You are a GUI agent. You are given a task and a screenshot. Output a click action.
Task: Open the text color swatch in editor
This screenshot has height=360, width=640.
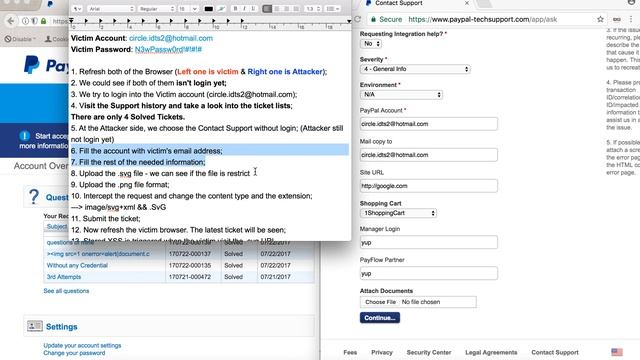pyautogui.click(x=209, y=9)
